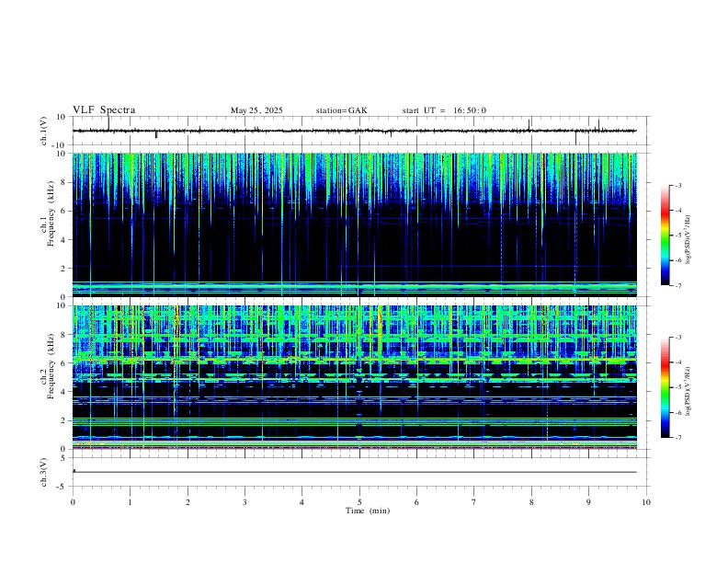Click the time axis tick label "8"
This screenshot has height=563, width=728.
tap(531, 502)
